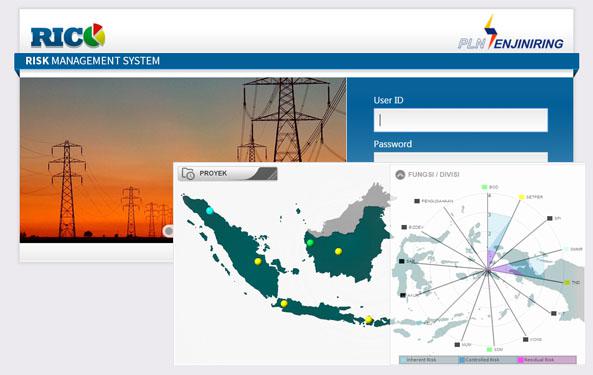Focus the Password input field
This screenshot has height=375, width=593.
[461, 157]
